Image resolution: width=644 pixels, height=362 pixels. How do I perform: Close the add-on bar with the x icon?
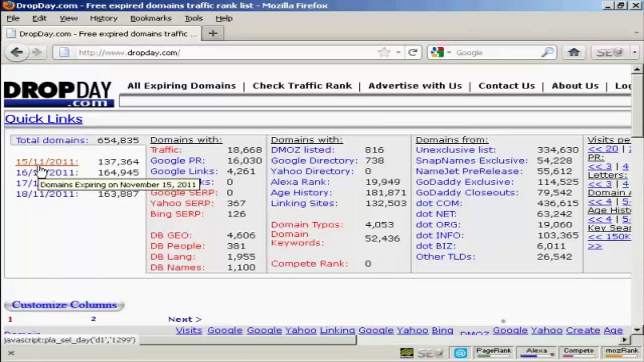click(11, 353)
